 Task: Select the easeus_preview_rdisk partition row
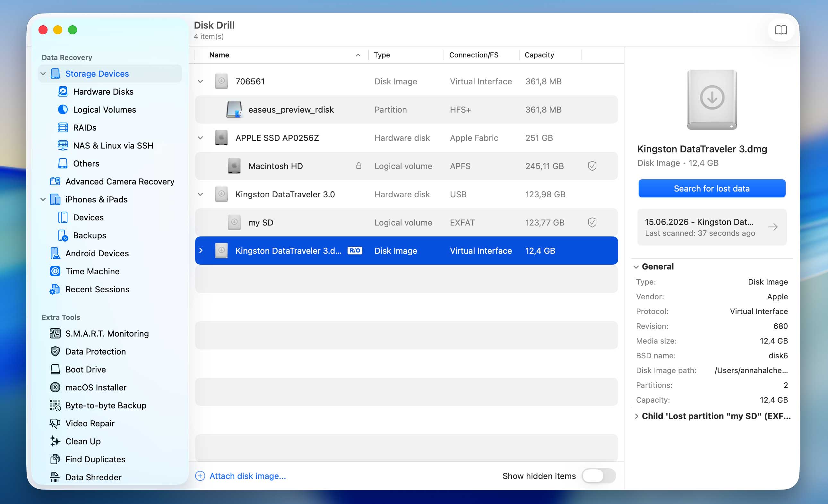point(406,109)
